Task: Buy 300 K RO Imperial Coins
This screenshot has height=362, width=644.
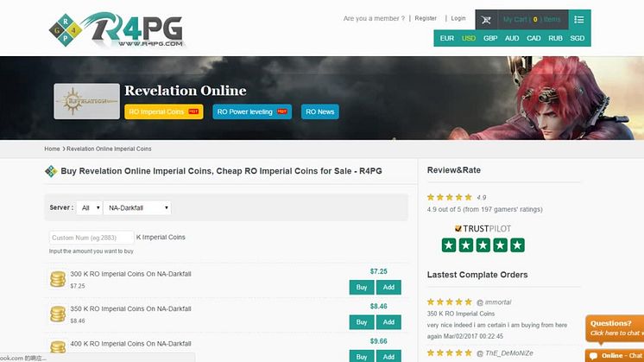Action: pyautogui.click(x=362, y=287)
